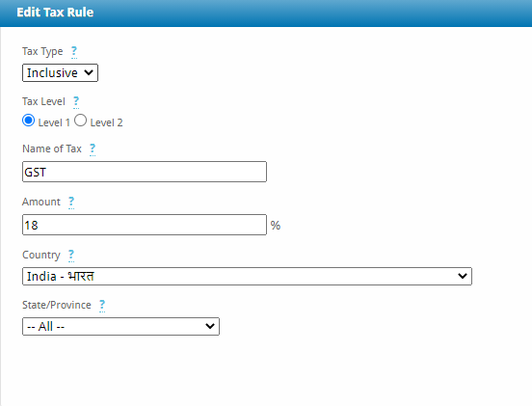Click the percent sign next to Amount
The height and width of the screenshot is (406, 532).
pyautogui.click(x=276, y=226)
